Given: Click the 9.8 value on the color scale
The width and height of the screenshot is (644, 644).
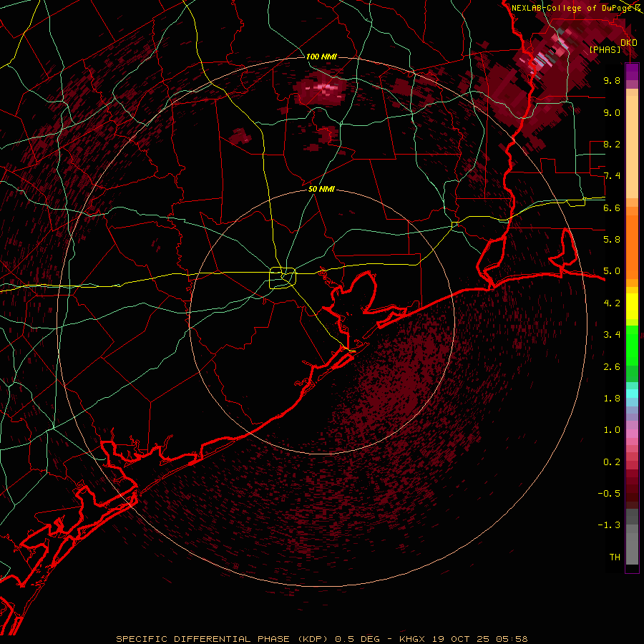Looking at the screenshot, I should 612,80.
